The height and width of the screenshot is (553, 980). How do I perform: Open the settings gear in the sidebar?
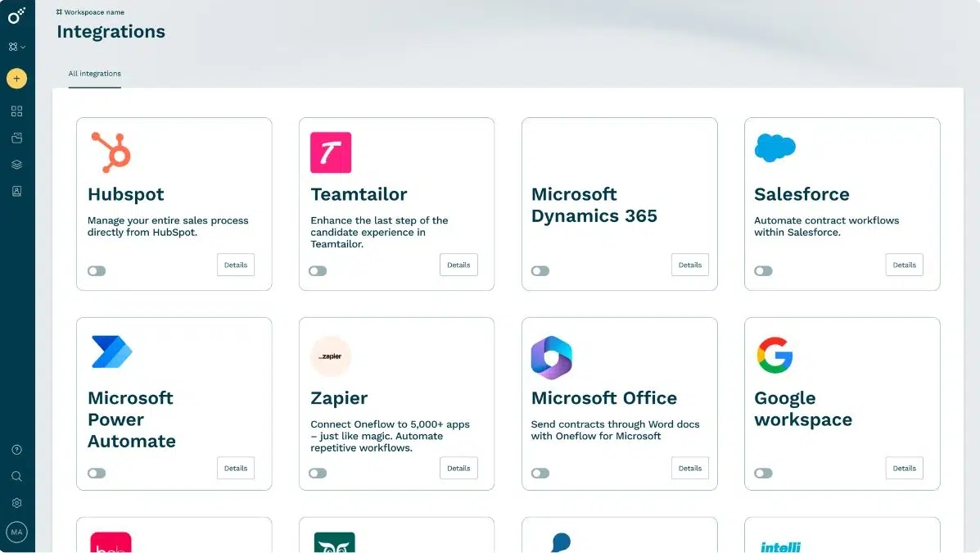pos(16,502)
